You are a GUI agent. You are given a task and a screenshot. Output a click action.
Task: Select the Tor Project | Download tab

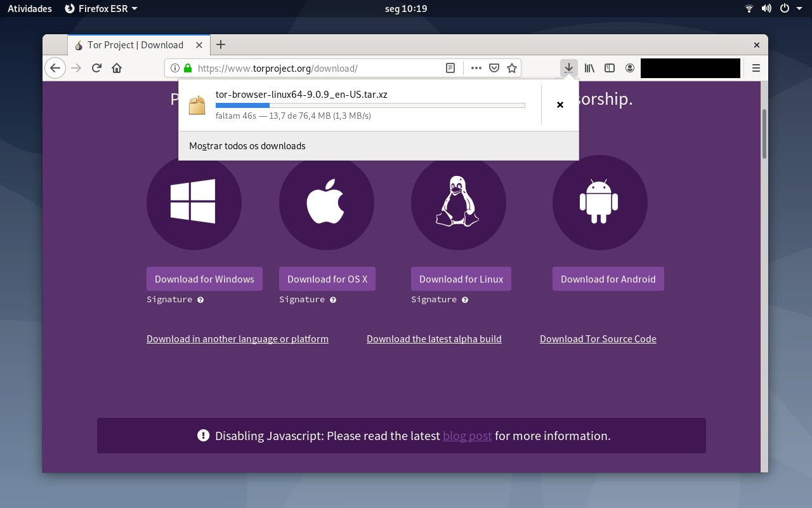pos(138,45)
